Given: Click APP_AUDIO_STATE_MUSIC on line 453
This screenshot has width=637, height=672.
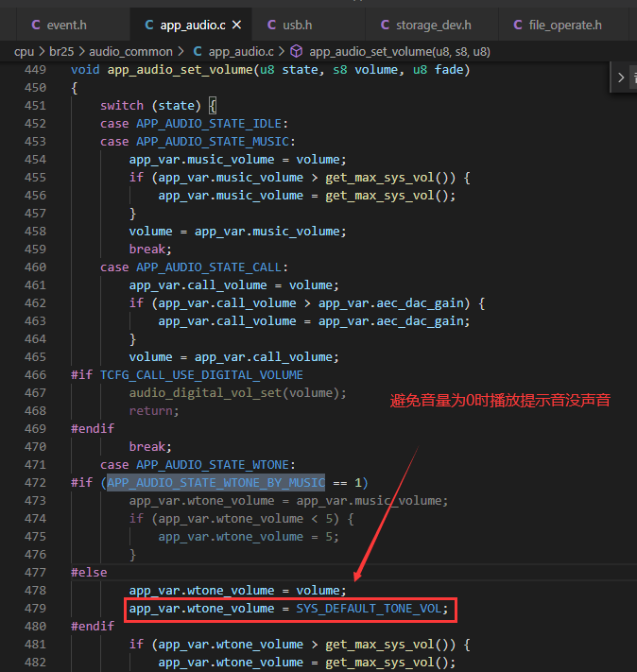Looking at the screenshot, I should 213,142.
